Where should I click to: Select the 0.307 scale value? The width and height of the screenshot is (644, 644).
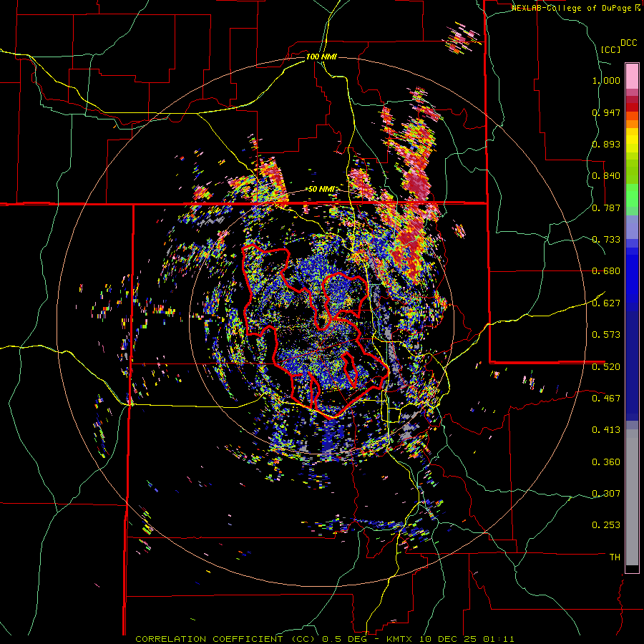(x=606, y=494)
